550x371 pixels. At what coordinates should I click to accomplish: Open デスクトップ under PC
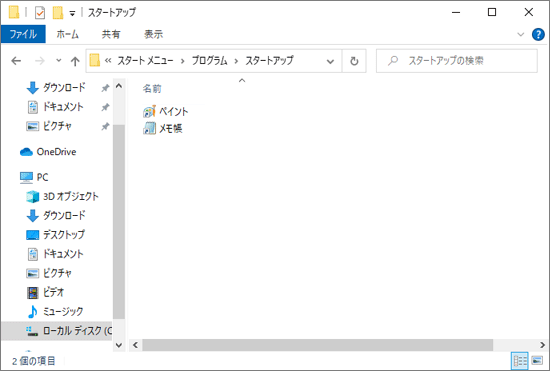click(64, 235)
